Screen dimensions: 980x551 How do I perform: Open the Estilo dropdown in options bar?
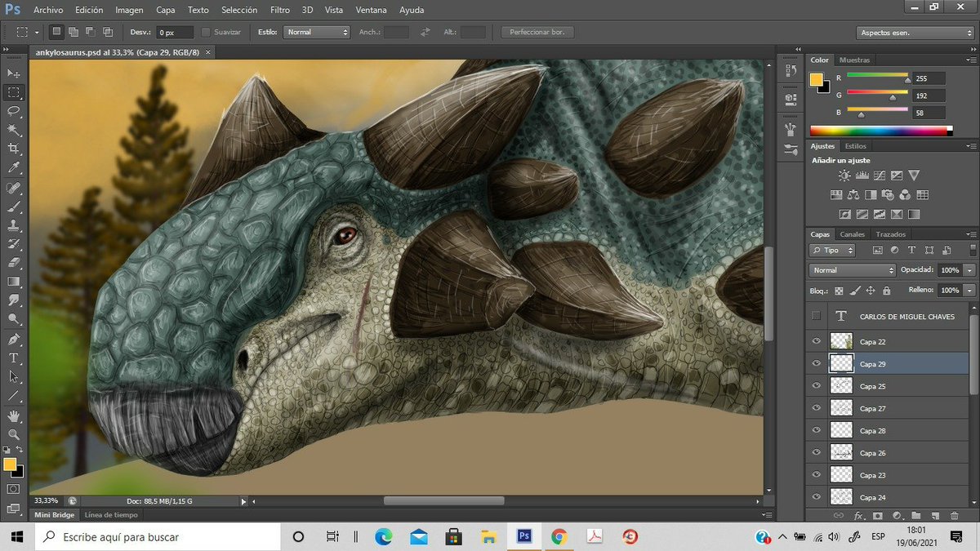coord(317,33)
